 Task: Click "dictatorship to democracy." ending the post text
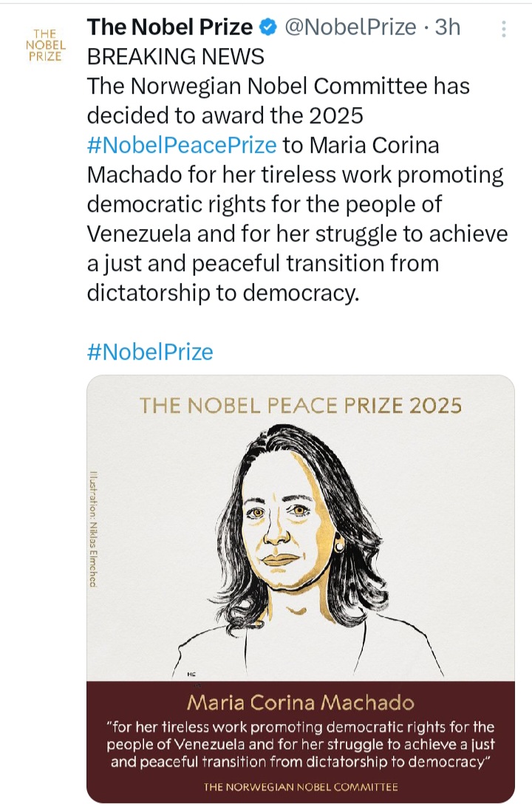coord(222,293)
